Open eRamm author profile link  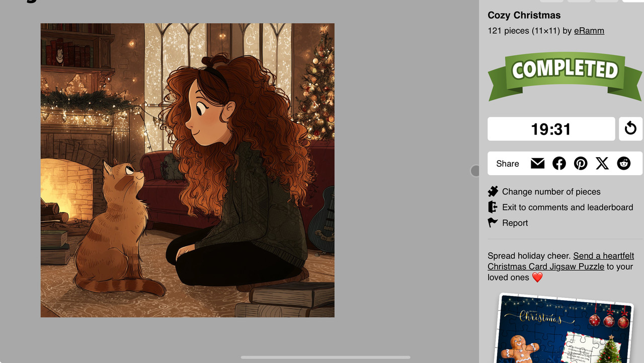tap(589, 31)
